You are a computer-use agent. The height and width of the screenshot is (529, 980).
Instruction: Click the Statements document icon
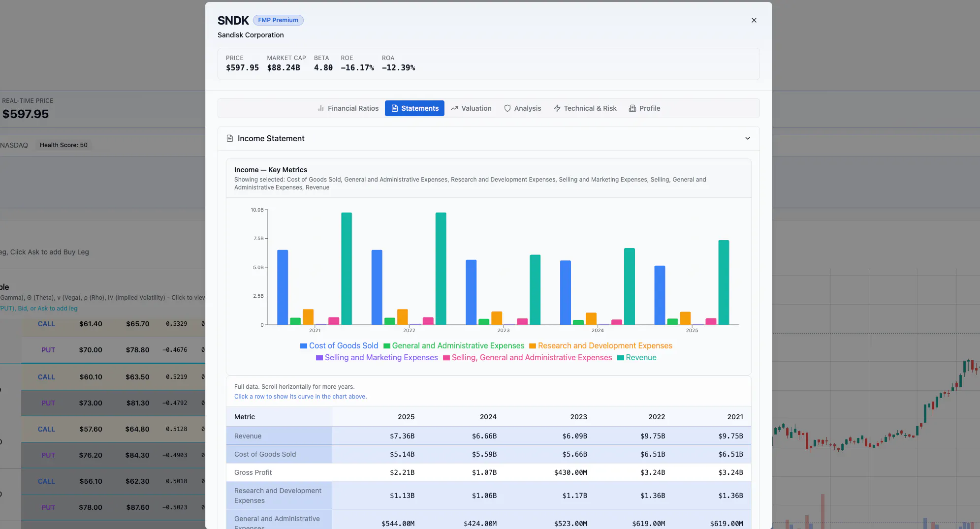394,108
